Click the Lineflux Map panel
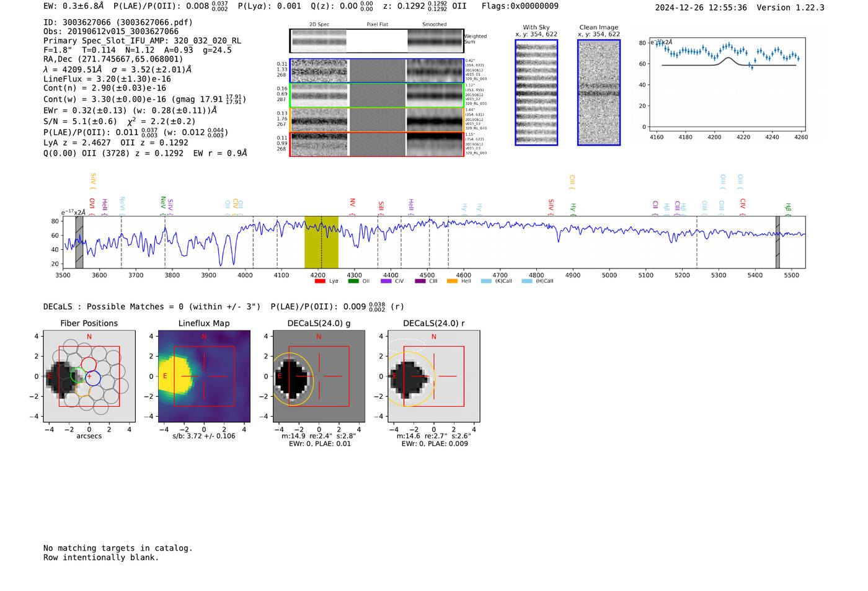Image resolution: width=868 pixels, height=591 pixels. coord(204,376)
